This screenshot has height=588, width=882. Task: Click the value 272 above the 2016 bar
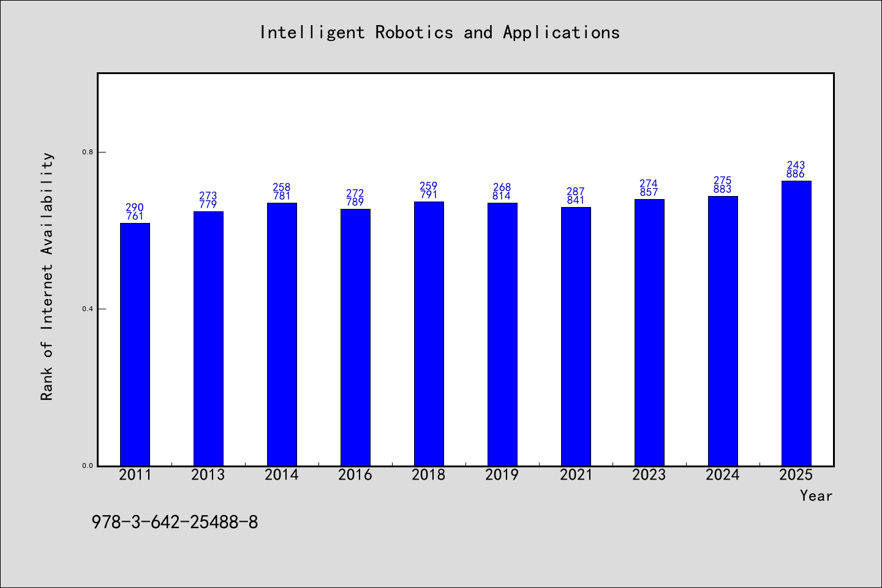click(355, 194)
